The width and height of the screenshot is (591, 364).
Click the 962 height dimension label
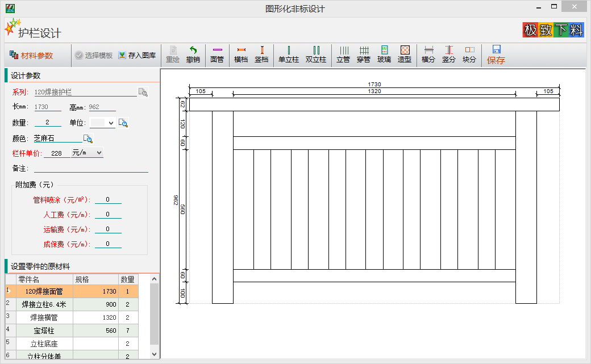(x=176, y=200)
